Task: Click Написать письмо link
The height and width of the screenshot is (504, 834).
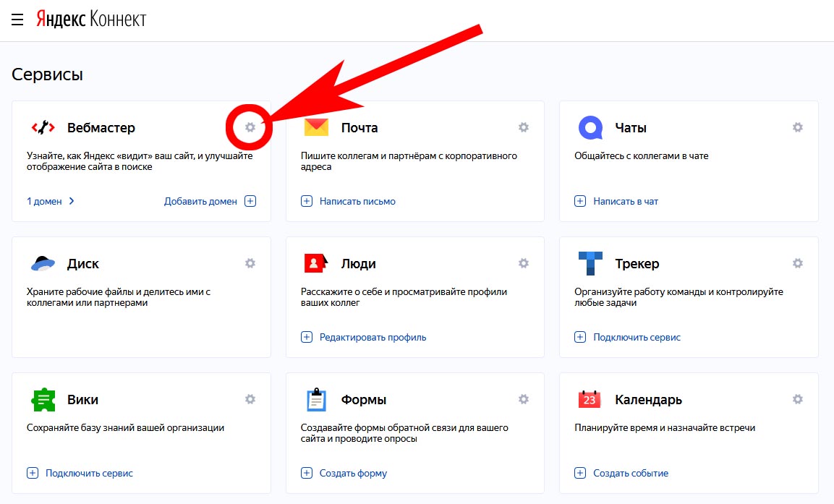Action: (x=357, y=202)
